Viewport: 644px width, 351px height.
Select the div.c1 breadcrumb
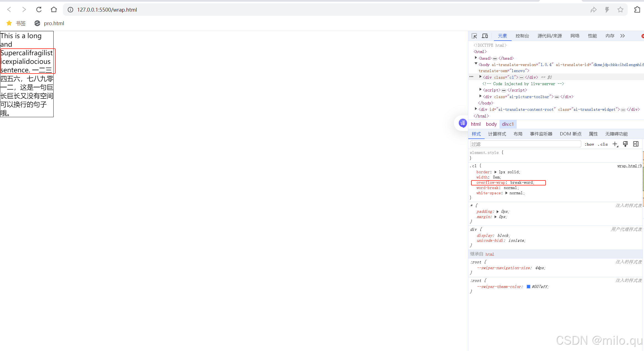508,124
